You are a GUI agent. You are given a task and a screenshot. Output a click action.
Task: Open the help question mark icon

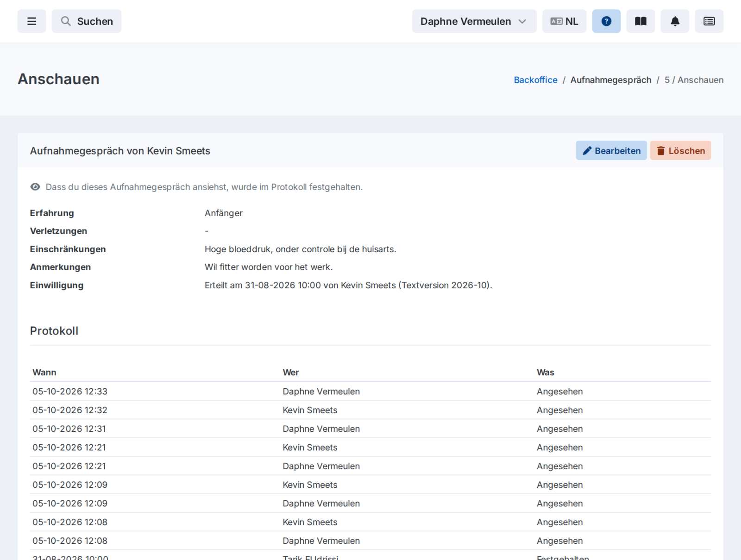click(x=606, y=21)
